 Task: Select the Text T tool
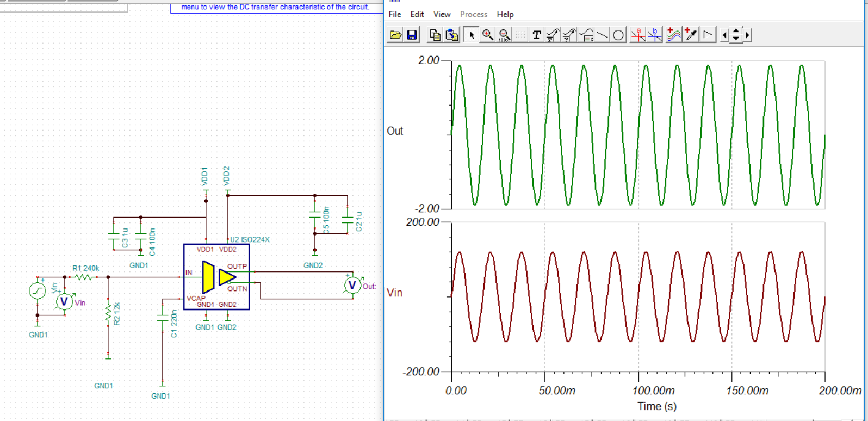537,35
